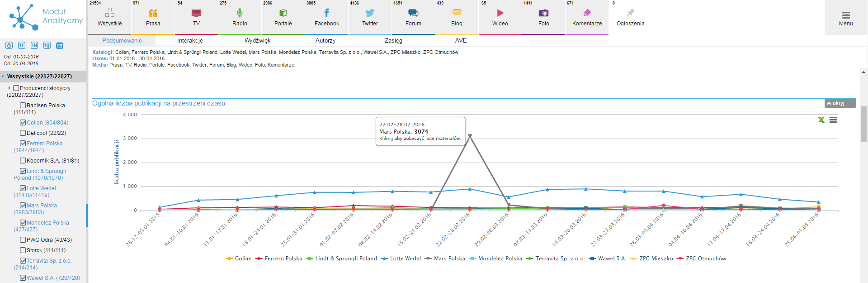Switch to the Autorzy tab
This screenshot has width=868, height=283.
(x=325, y=41)
